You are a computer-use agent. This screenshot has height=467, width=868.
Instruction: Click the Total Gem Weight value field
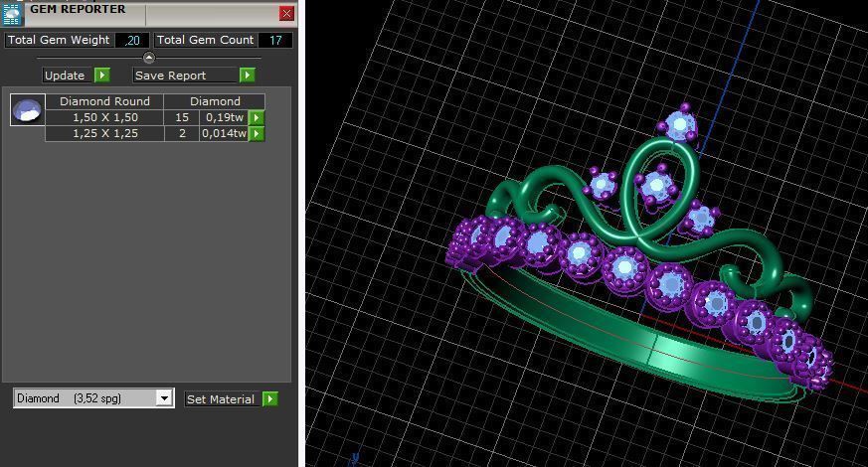pos(132,41)
